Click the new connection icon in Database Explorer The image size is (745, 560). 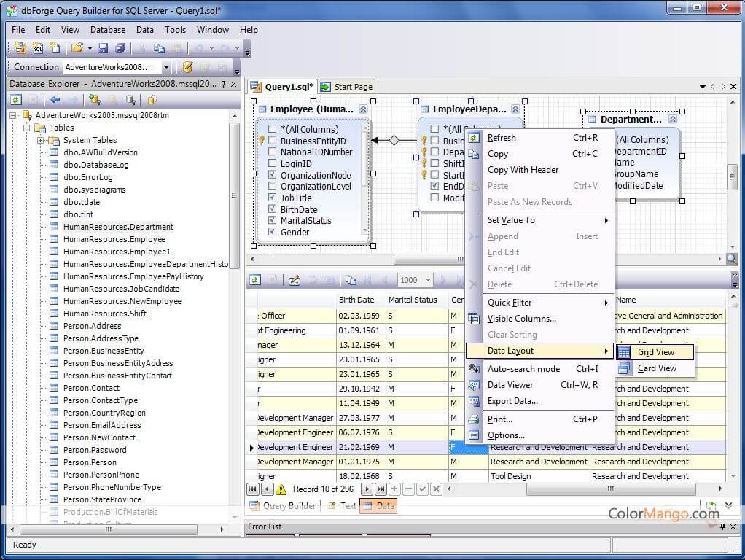click(x=95, y=100)
